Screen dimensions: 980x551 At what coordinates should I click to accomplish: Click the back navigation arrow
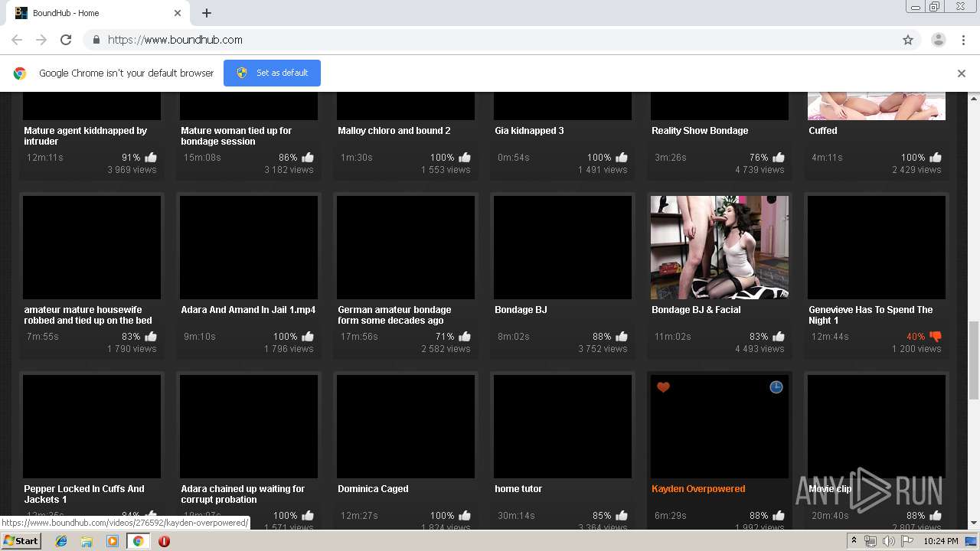pyautogui.click(x=17, y=40)
